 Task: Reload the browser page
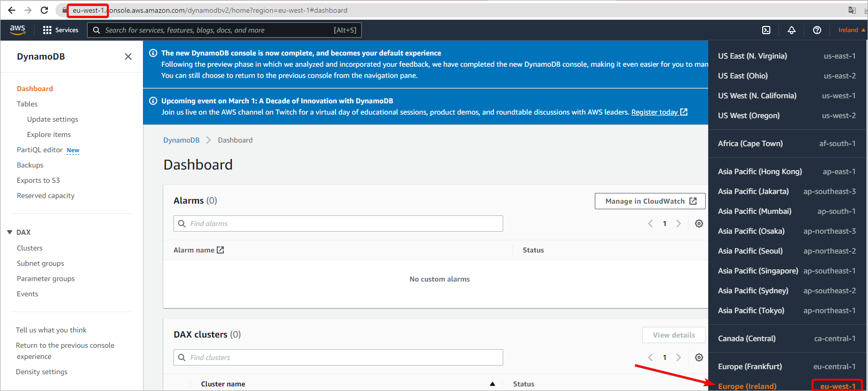click(x=44, y=10)
